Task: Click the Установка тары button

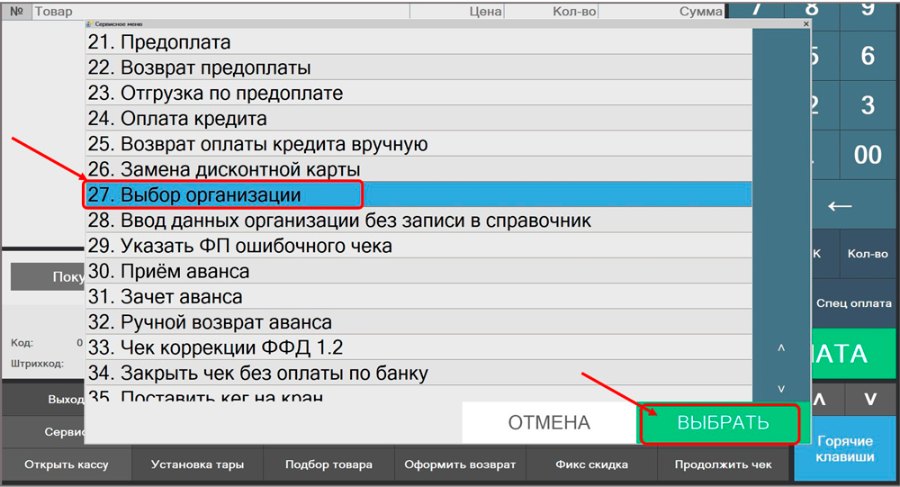Action: pos(197,464)
